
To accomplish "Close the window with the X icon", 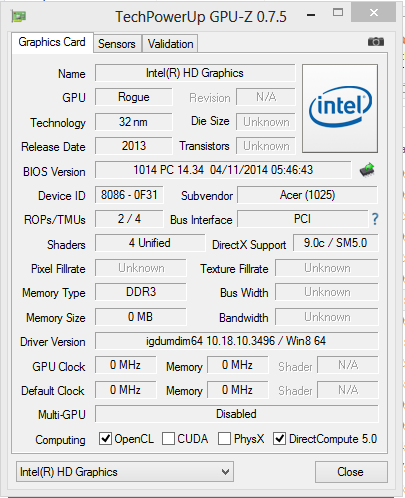I will tap(374, 13).
